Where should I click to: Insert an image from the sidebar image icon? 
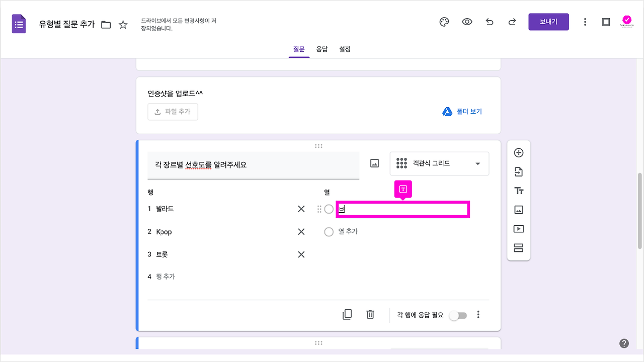(519, 210)
